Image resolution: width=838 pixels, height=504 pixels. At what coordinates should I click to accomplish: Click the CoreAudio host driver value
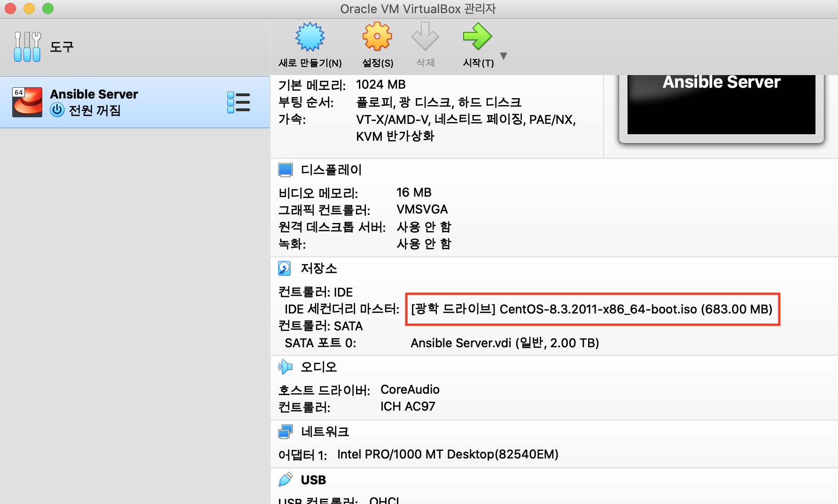410,389
